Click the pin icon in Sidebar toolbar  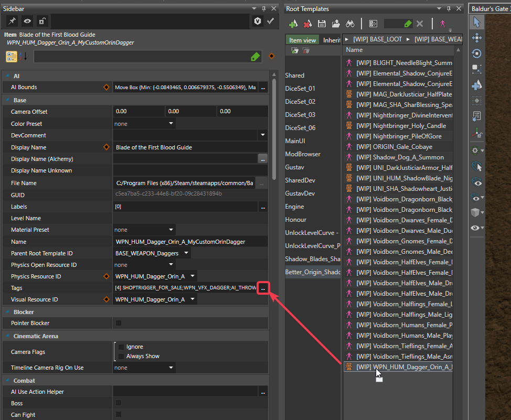point(12,21)
